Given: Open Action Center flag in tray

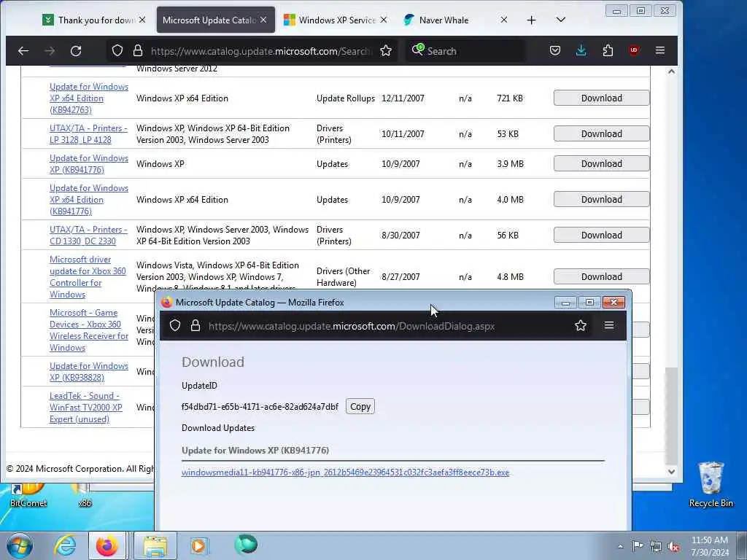Looking at the screenshot, I should coord(638,546).
